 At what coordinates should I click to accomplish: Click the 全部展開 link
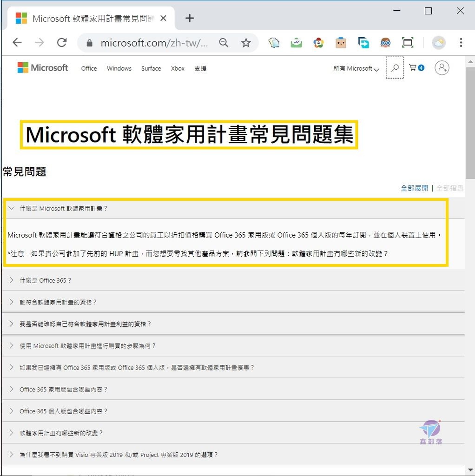click(x=414, y=188)
